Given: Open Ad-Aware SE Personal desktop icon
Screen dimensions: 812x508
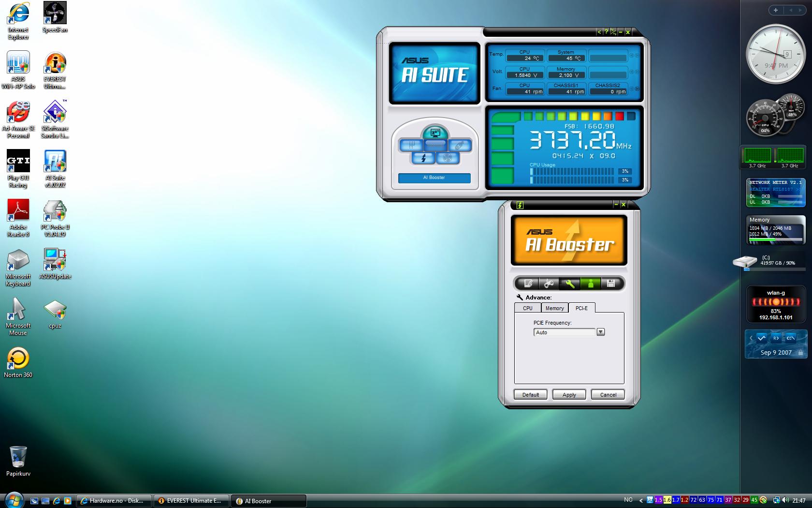Looking at the screenshot, I should [x=18, y=120].
